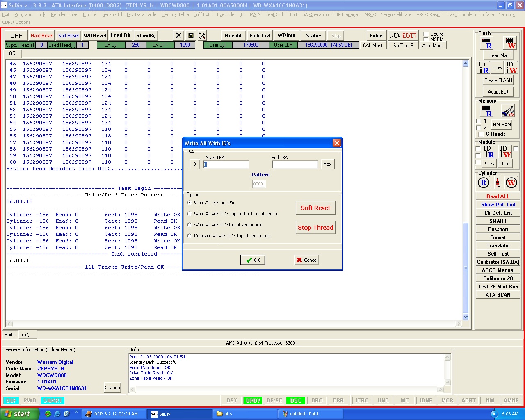Click the log scrollbar down arrow
This screenshot has height=420, width=525.
(466, 317)
